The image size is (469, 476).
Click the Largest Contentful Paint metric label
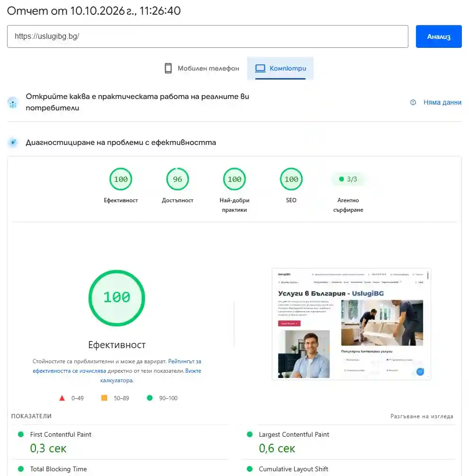click(x=294, y=434)
